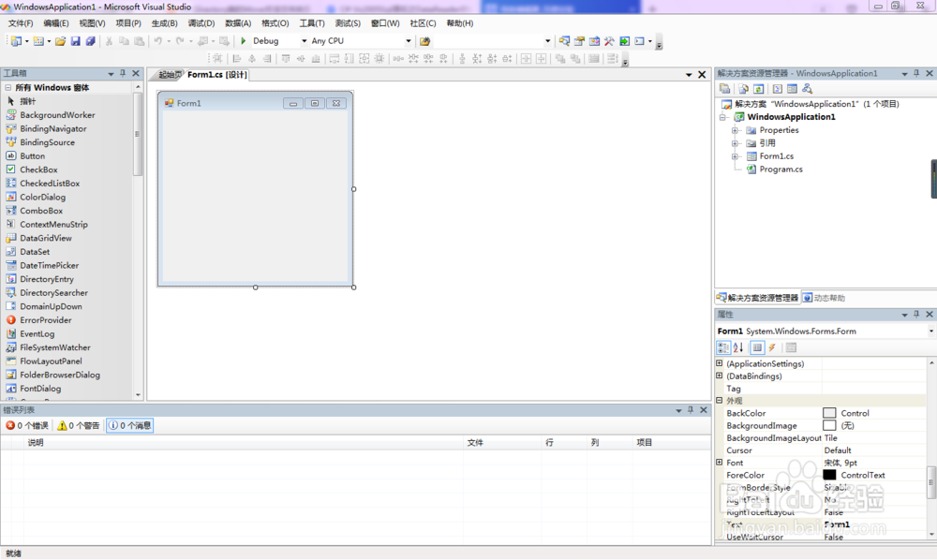
Task: Select the CheckBox control in Toolbox
Action: coord(38,169)
